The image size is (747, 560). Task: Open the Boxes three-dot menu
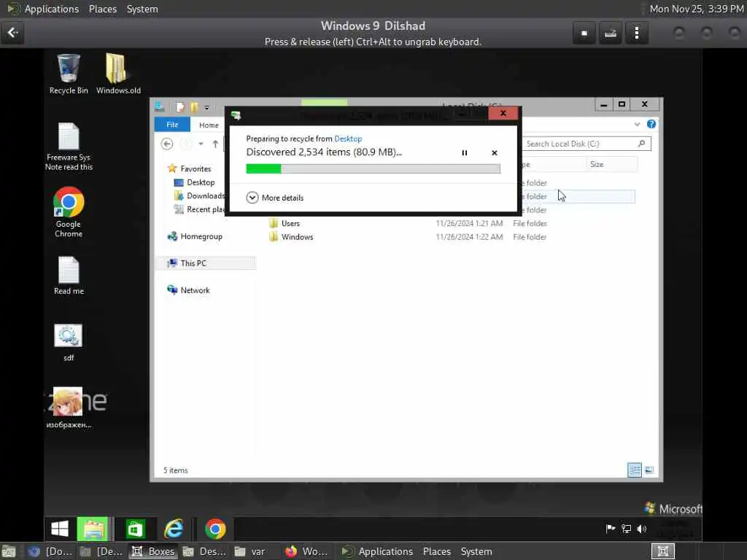(637, 34)
